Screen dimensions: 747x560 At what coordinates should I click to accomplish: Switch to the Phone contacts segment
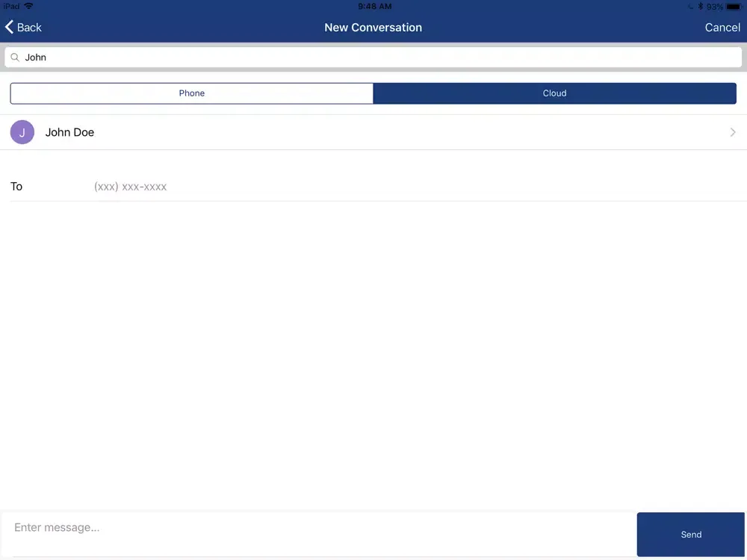coord(191,93)
